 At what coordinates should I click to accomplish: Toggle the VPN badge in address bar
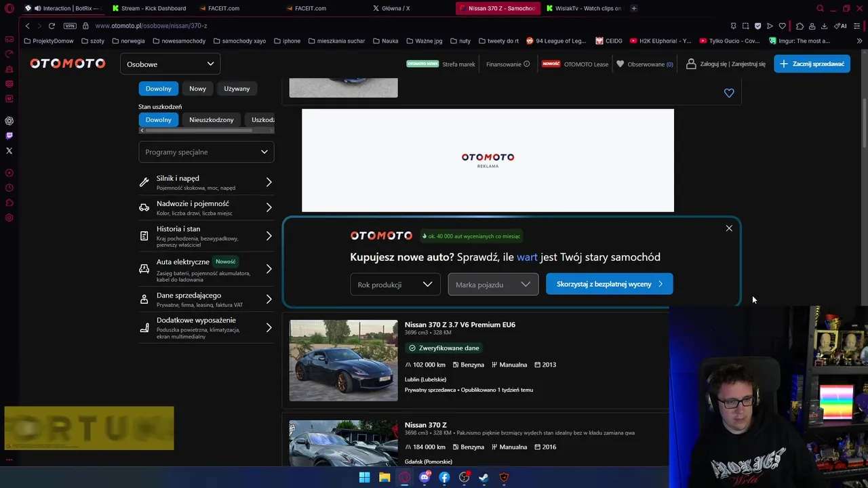[70, 26]
